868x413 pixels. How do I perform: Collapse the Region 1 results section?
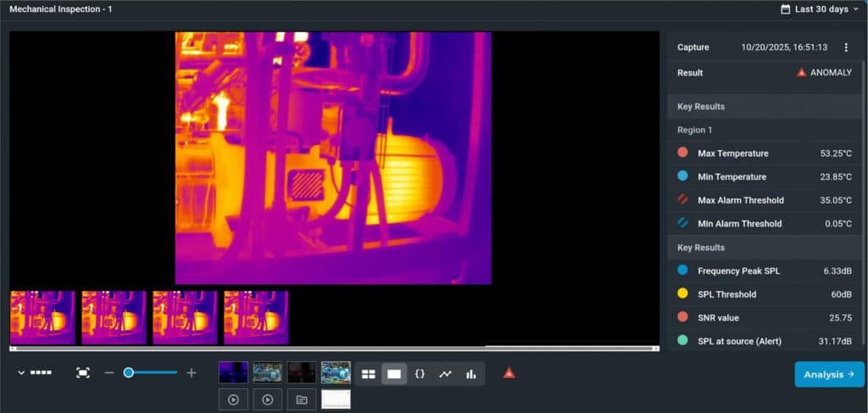tap(695, 130)
